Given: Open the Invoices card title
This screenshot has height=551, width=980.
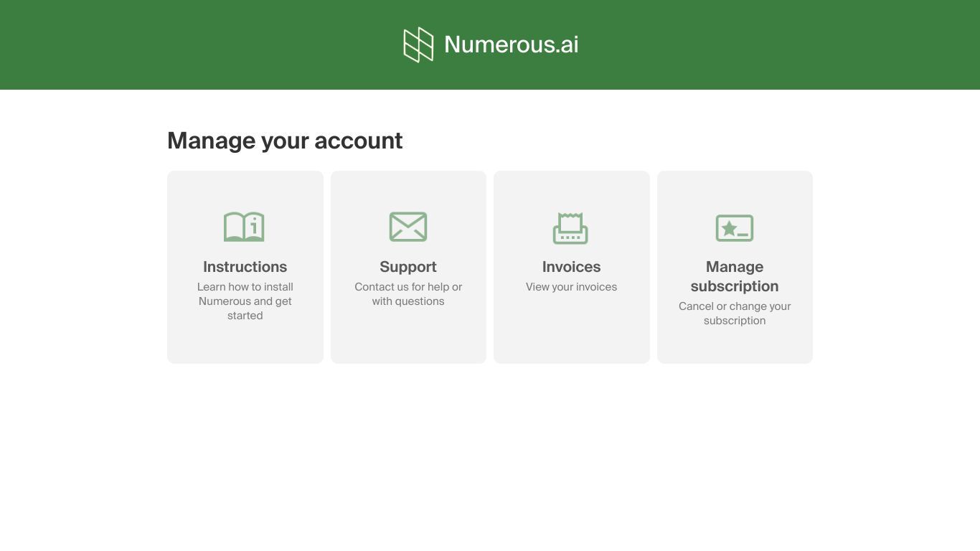Looking at the screenshot, I should 572,267.
